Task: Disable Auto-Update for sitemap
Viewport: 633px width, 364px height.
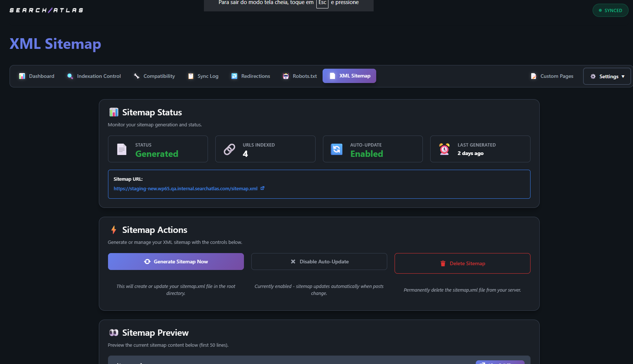Action: (319, 262)
